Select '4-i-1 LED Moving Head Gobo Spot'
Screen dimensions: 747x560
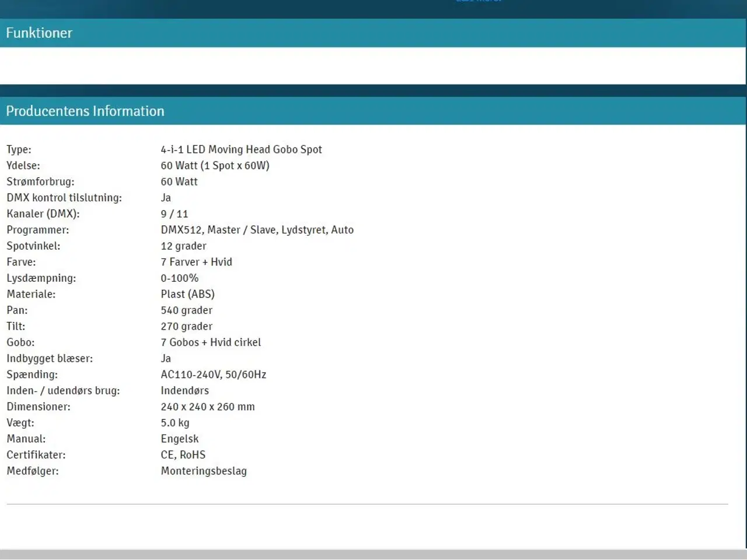[x=241, y=150]
